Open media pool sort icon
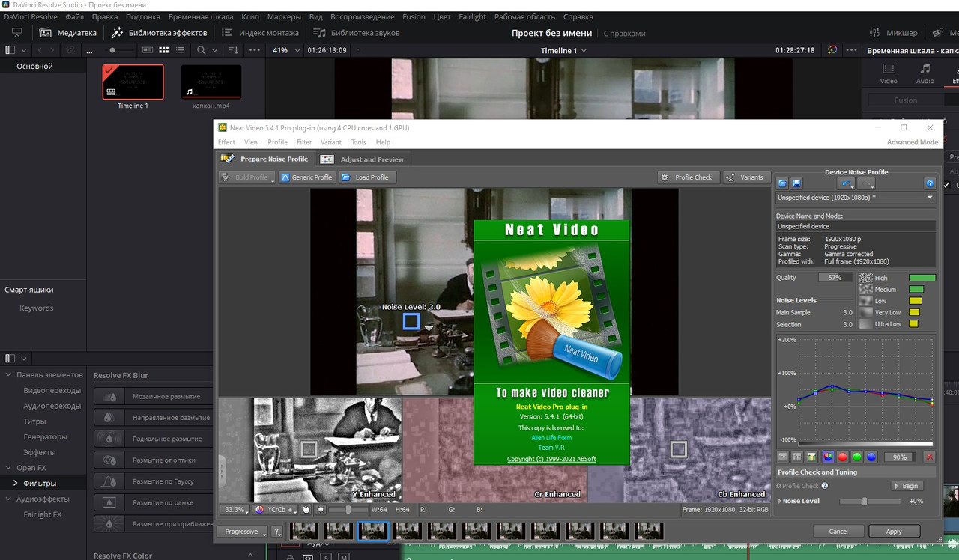 [x=233, y=50]
